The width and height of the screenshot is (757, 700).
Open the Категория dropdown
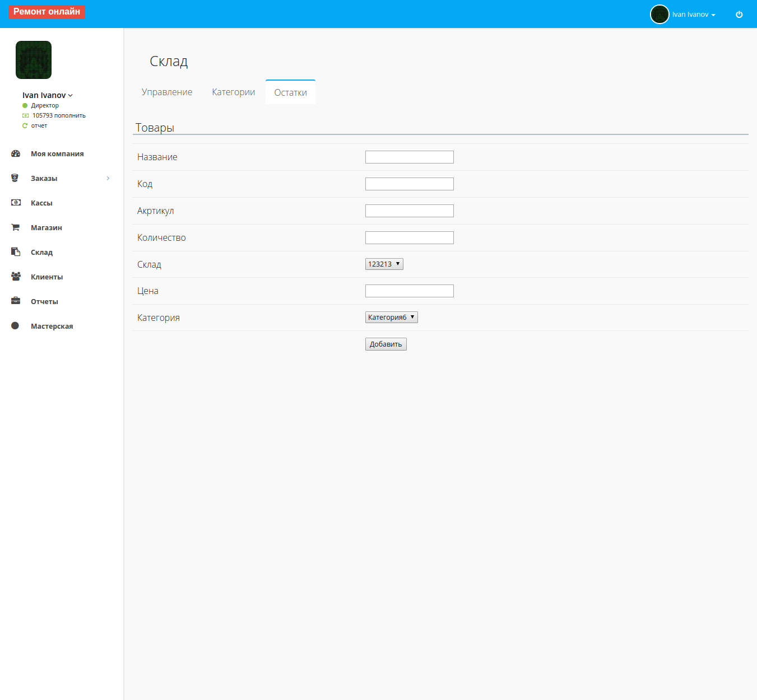pos(392,318)
